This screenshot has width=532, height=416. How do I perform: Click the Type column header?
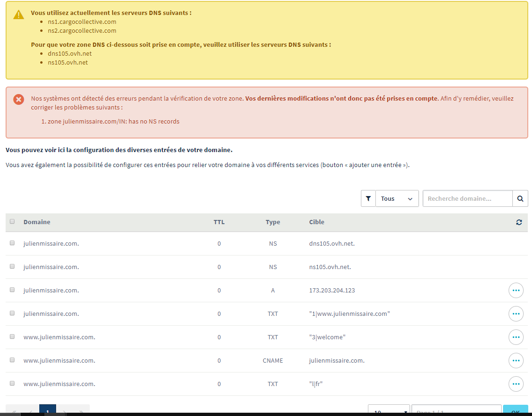(273, 222)
